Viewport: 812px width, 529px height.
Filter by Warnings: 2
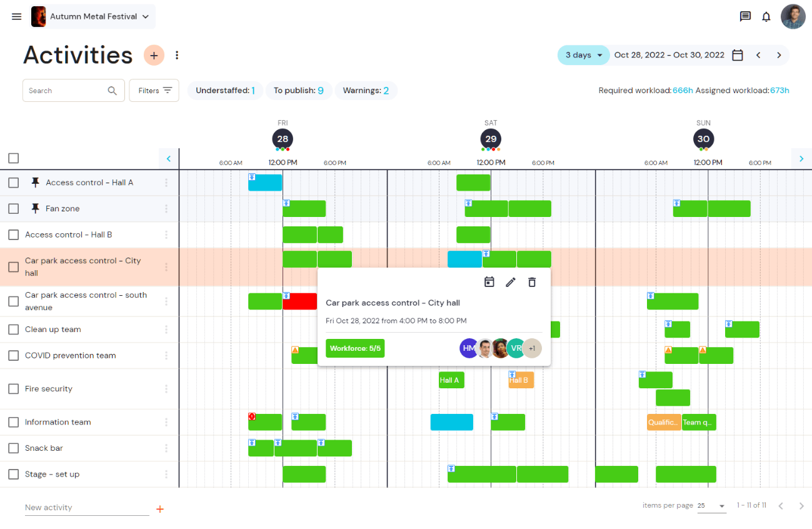pyautogui.click(x=366, y=91)
